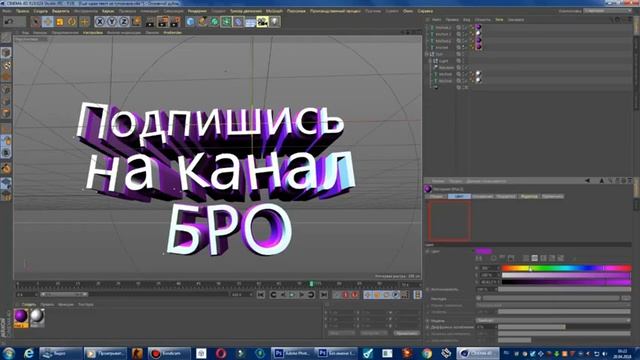640x360 pixels.
Task: Add a Cube primitive object
Action: (x=190, y=22)
